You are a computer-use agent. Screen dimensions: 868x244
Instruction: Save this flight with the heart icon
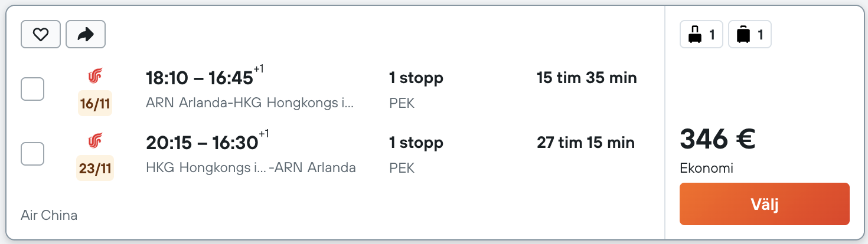[x=40, y=35]
